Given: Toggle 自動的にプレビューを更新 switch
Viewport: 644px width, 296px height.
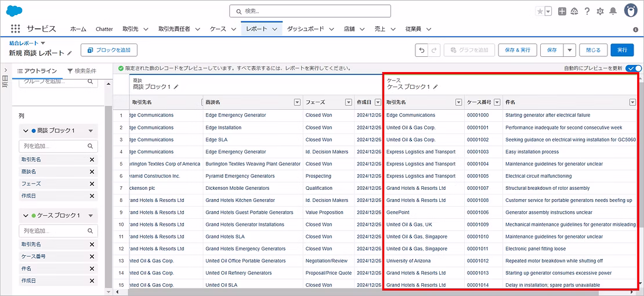Looking at the screenshot, I should coord(633,68).
